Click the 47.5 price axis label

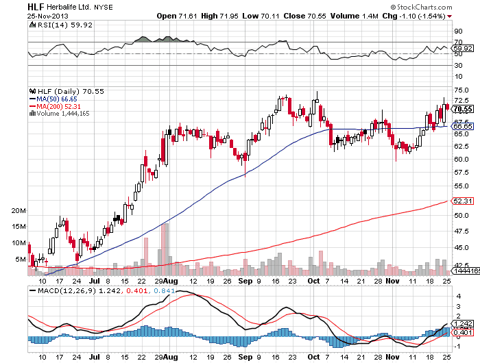point(461,231)
